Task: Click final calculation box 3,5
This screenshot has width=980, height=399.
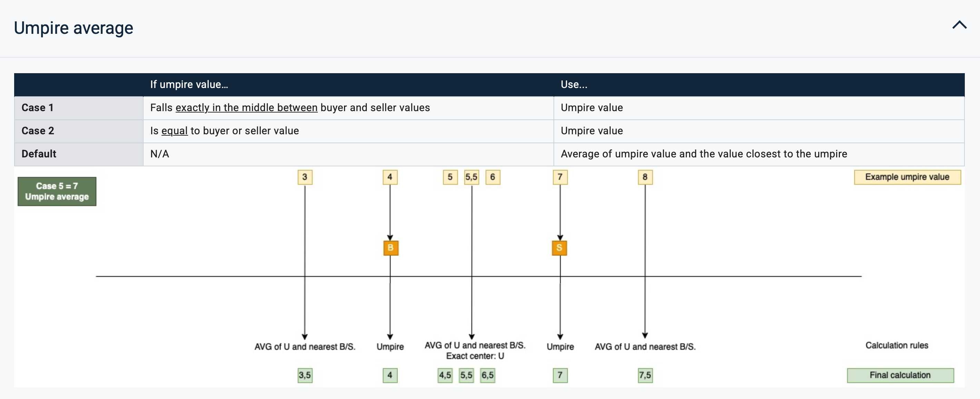Action: coord(305,376)
